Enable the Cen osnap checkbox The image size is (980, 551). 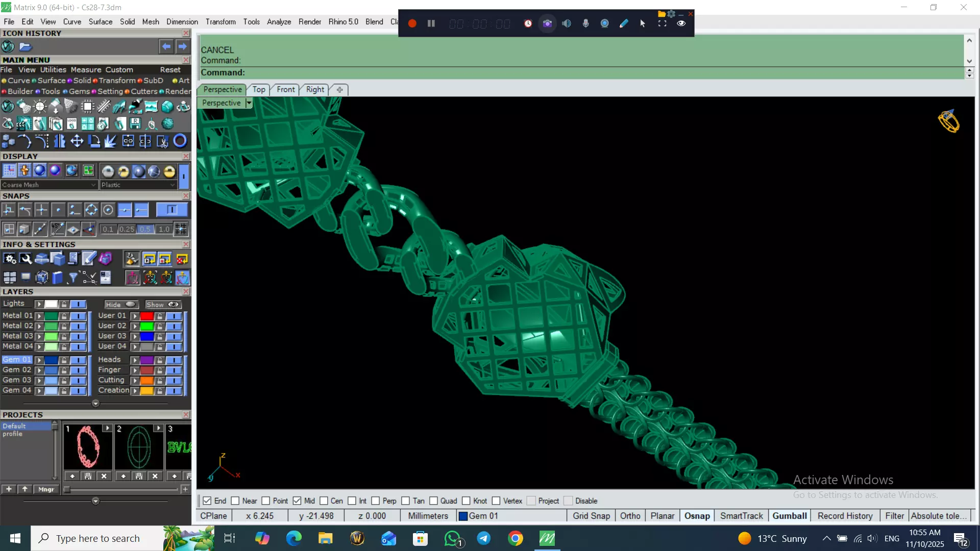pyautogui.click(x=324, y=501)
